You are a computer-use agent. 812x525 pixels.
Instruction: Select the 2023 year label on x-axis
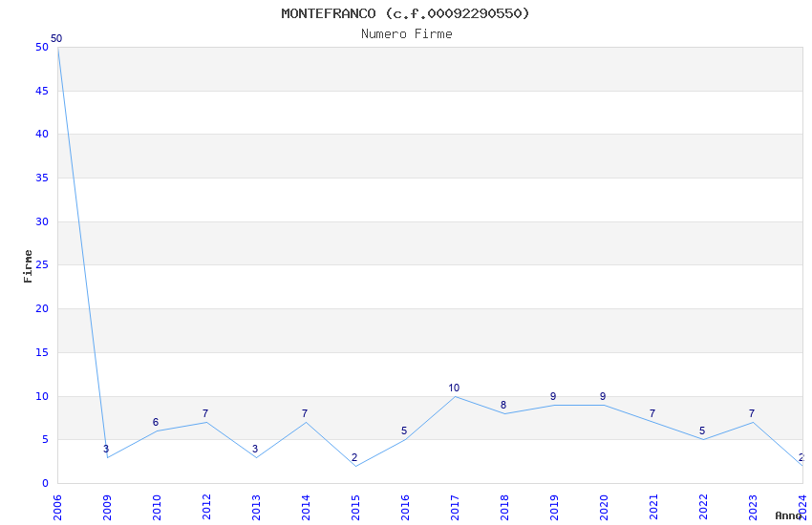click(x=754, y=508)
